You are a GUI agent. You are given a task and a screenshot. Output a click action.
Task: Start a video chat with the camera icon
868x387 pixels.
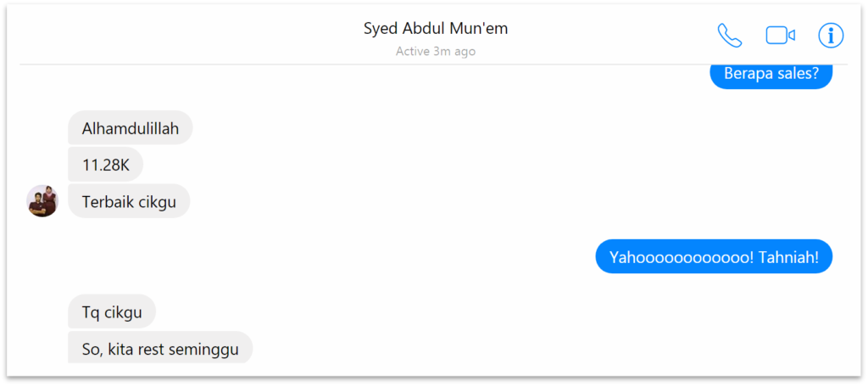(780, 35)
